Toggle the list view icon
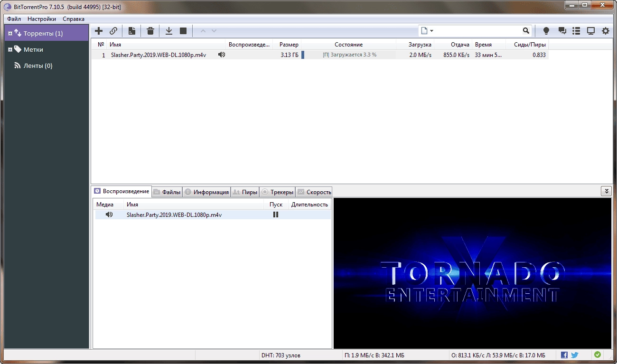Screen dimensions: 617x364 tap(576, 31)
